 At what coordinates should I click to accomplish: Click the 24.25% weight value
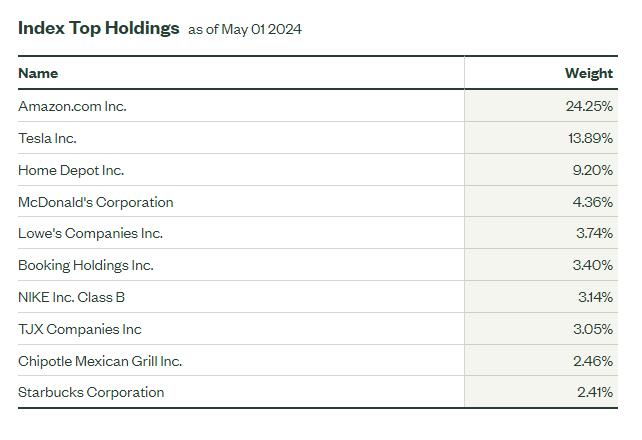tap(589, 106)
